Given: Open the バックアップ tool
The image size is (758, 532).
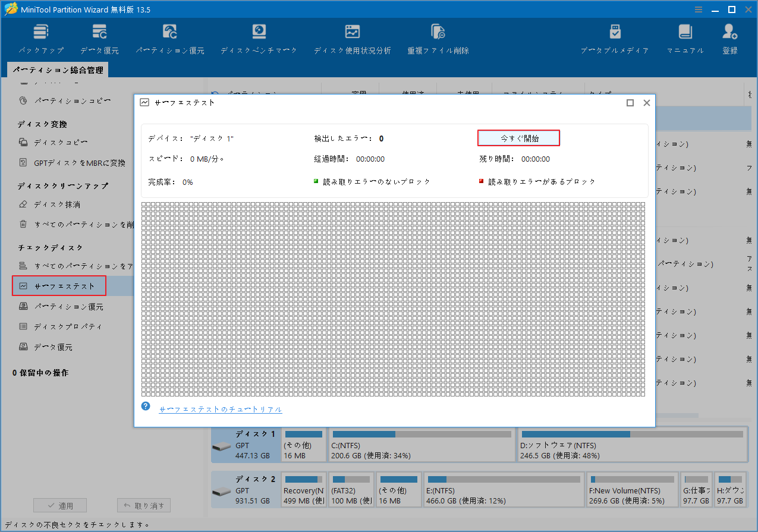Looking at the screenshot, I should pos(40,37).
